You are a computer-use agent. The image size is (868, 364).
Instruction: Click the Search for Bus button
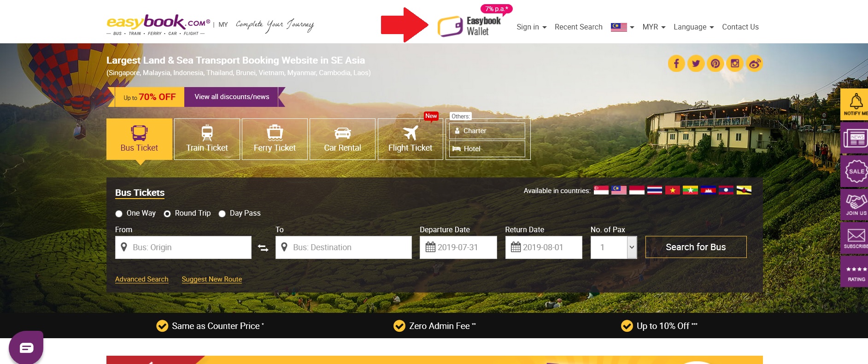point(696,247)
